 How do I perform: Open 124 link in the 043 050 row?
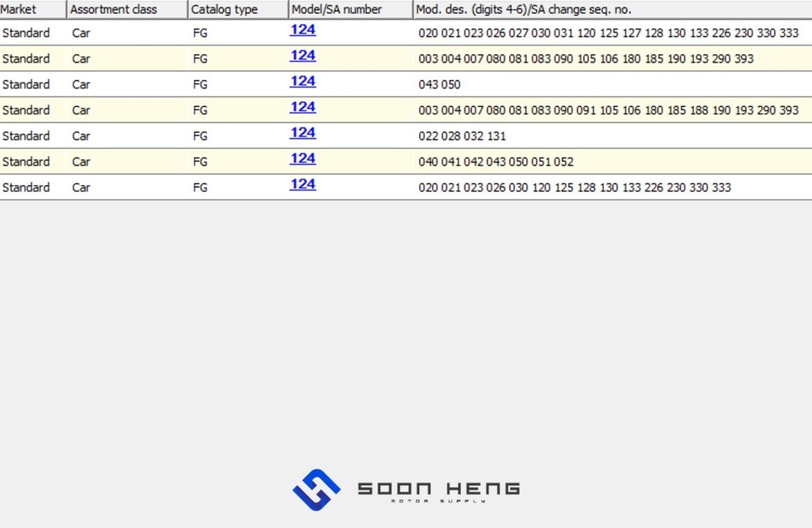pyautogui.click(x=303, y=82)
